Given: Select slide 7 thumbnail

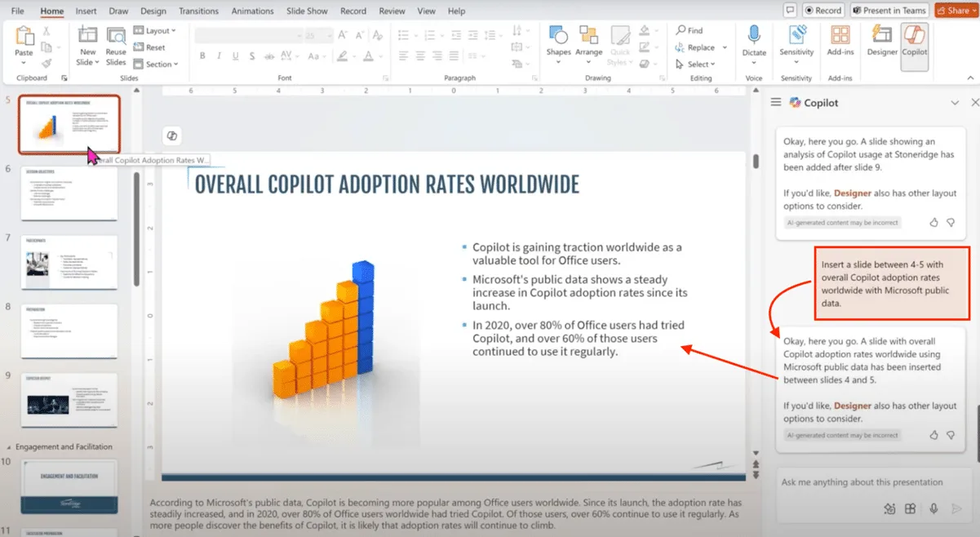Looking at the screenshot, I should coord(69,262).
